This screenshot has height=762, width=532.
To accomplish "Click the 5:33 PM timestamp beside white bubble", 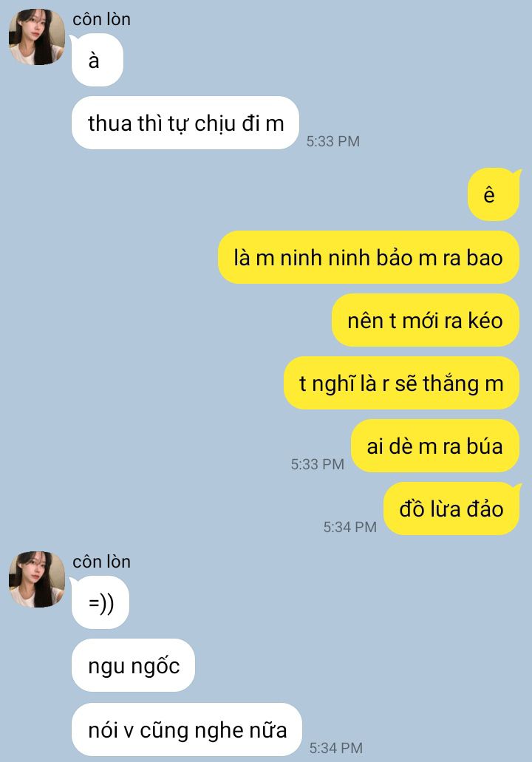I will tap(332, 141).
